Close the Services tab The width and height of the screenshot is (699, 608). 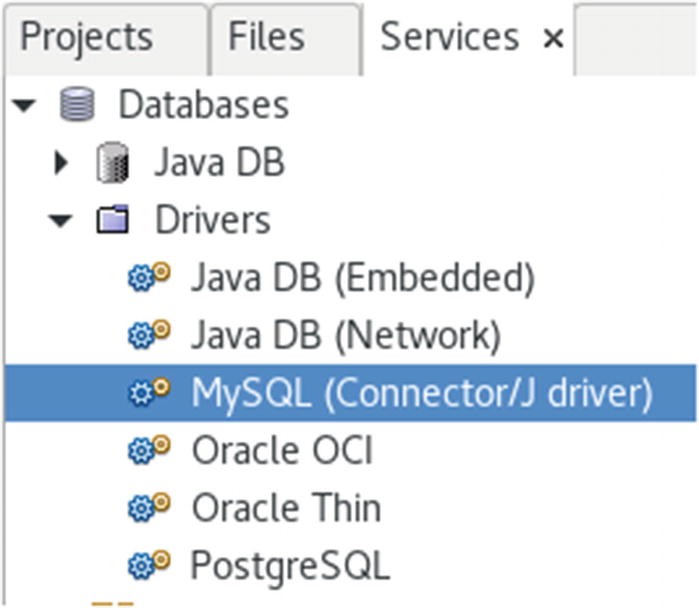point(554,38)
